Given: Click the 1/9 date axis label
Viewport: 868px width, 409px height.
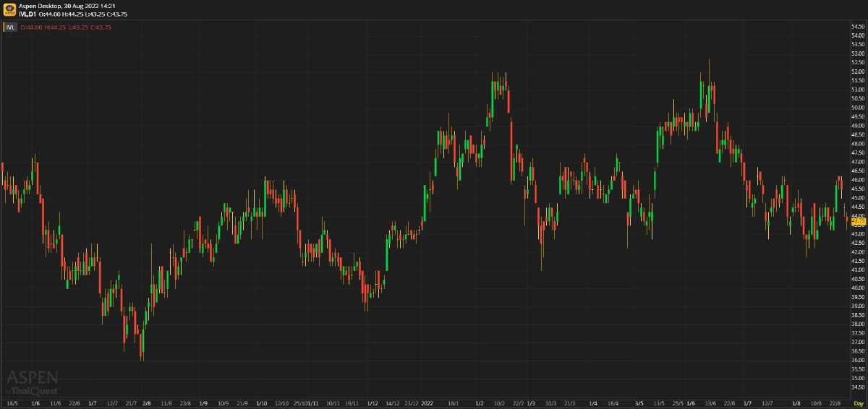Looking at the screenshot, I should 203,403.
